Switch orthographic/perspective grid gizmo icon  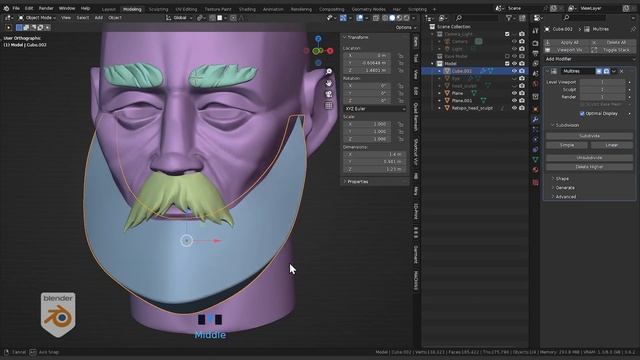click(x=329, y=106)
